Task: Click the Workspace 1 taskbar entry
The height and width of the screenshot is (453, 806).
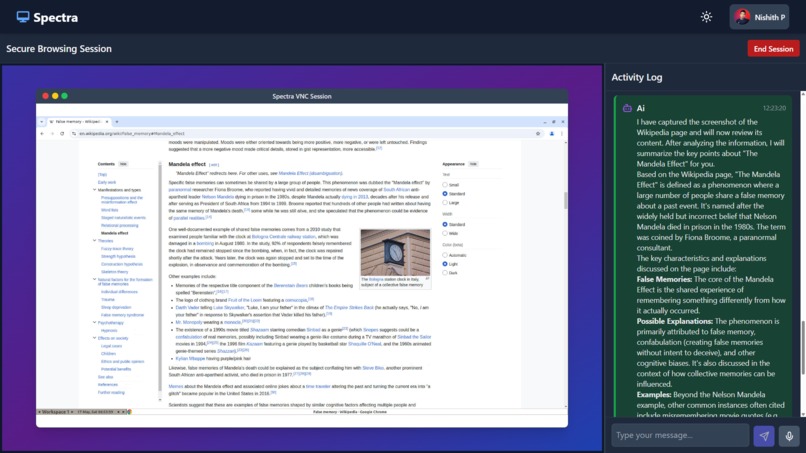Action: (56, 412)
